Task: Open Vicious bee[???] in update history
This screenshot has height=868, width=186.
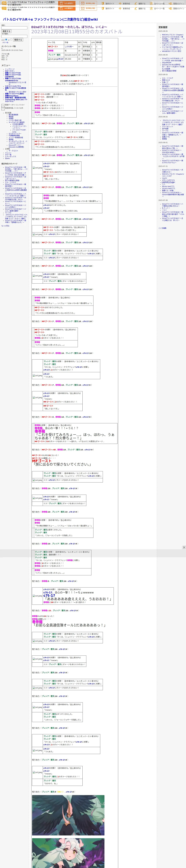Action: point(168,188)
